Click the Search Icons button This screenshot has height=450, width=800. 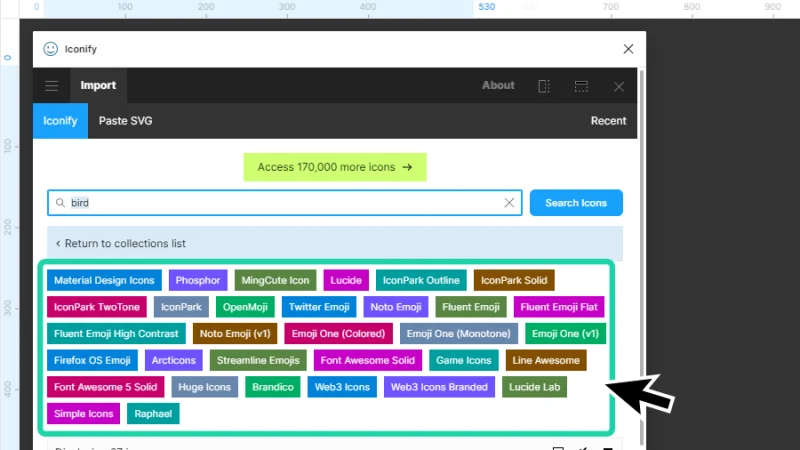click(x=576, y=203)
